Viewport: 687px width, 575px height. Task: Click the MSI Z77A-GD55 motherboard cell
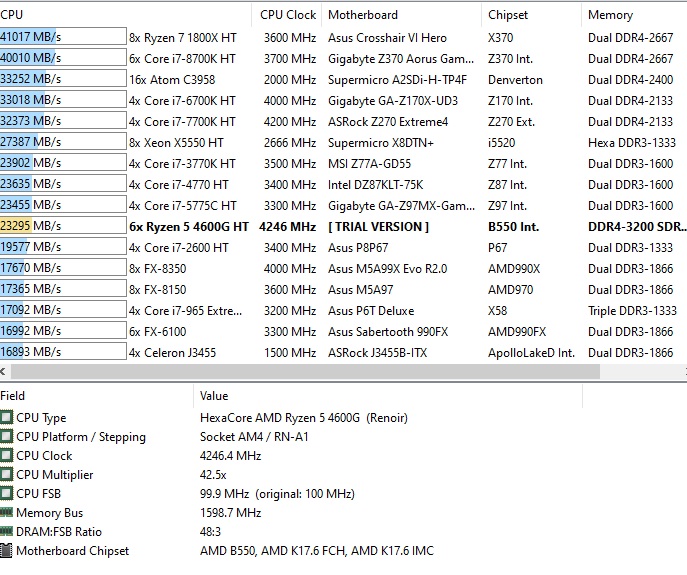(x=369, y=164)
